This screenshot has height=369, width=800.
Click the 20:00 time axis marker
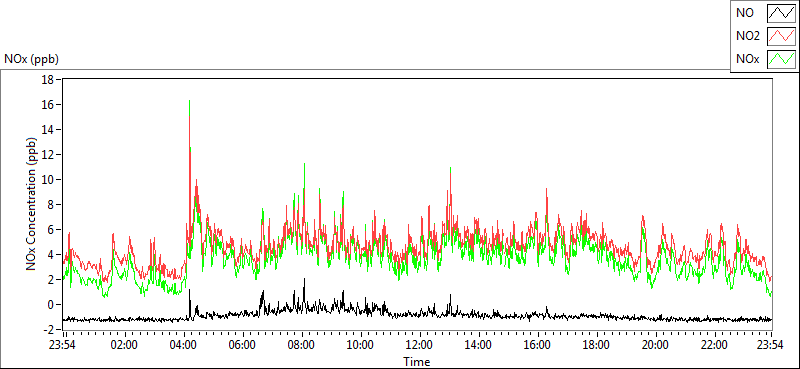pyautogui.click(x=655, y=344)
